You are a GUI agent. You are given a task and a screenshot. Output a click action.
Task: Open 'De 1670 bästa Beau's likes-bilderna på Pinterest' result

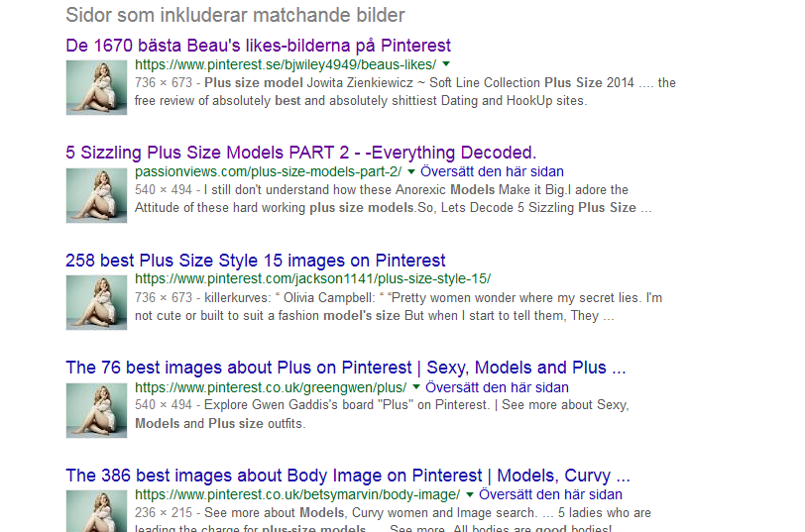258,46
